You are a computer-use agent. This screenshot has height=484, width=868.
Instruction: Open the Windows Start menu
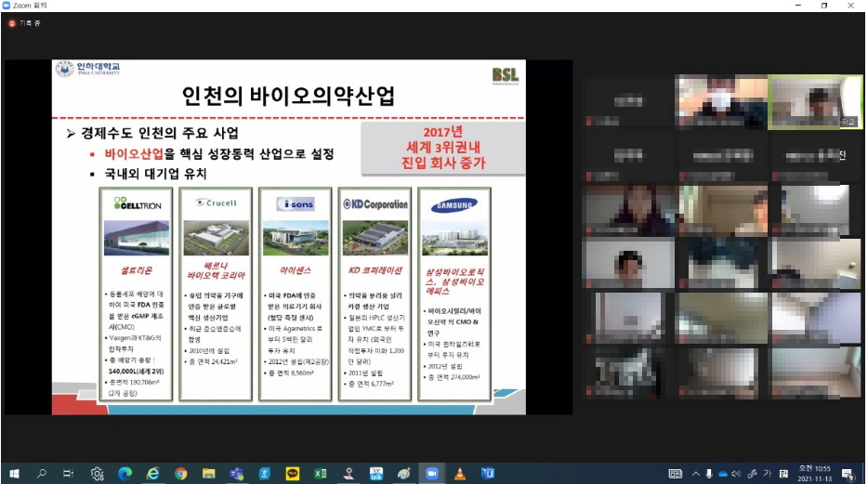pyautogui.click(x=14, y=474)
